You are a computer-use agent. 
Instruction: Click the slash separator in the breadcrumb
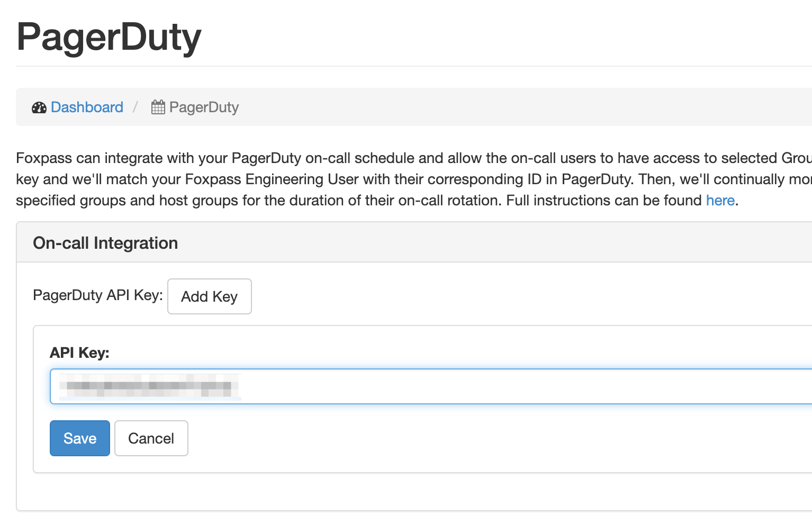pyautogui.click(x=136, y=107)
